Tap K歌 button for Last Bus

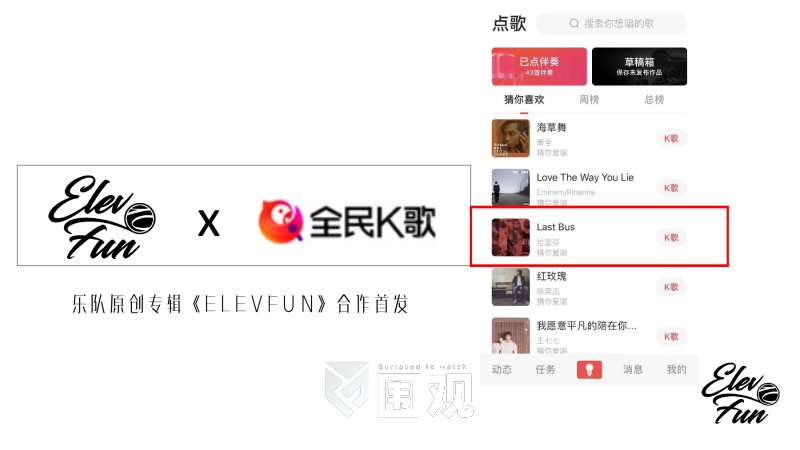click(671, 237)
